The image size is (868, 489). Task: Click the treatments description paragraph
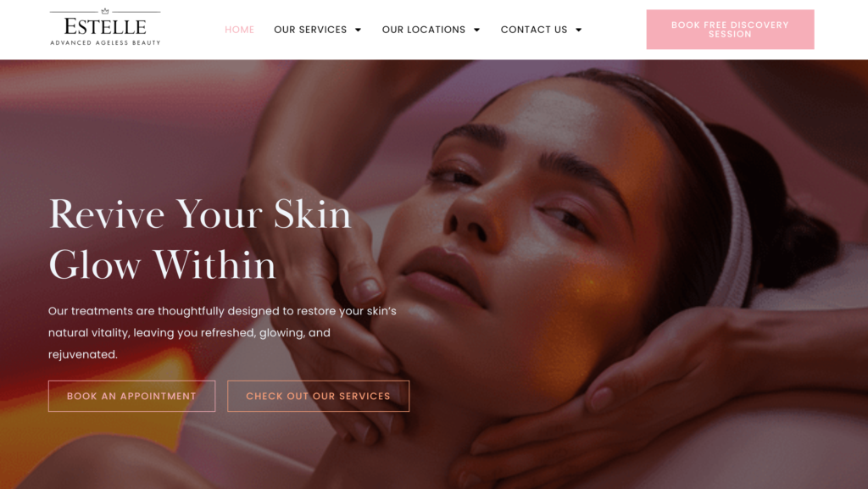coord(222,332)
